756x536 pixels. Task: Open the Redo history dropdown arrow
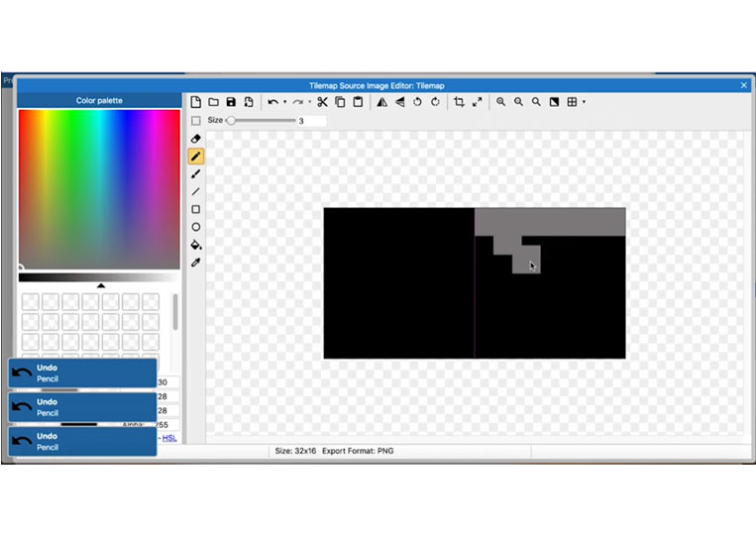pos(309,102)
